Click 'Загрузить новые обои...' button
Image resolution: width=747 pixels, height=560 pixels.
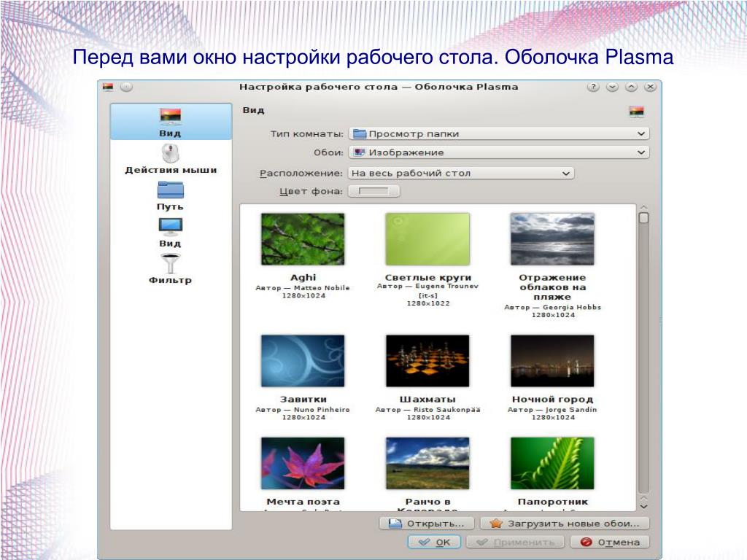pos(565,524)
